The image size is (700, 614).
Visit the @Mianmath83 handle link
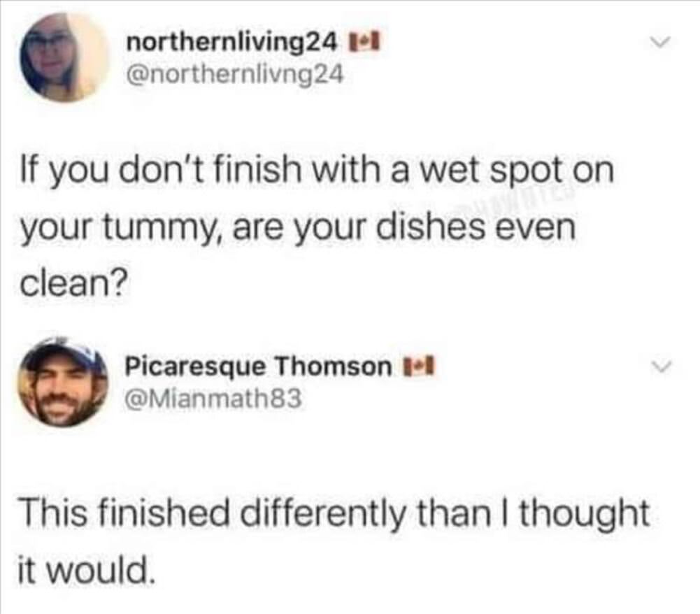213,400
